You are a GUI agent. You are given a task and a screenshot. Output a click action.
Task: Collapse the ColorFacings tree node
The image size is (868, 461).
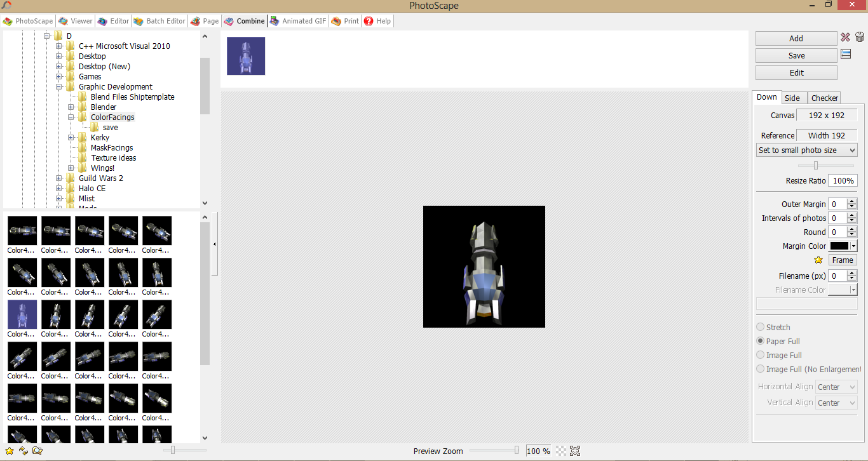coord(71,117)
